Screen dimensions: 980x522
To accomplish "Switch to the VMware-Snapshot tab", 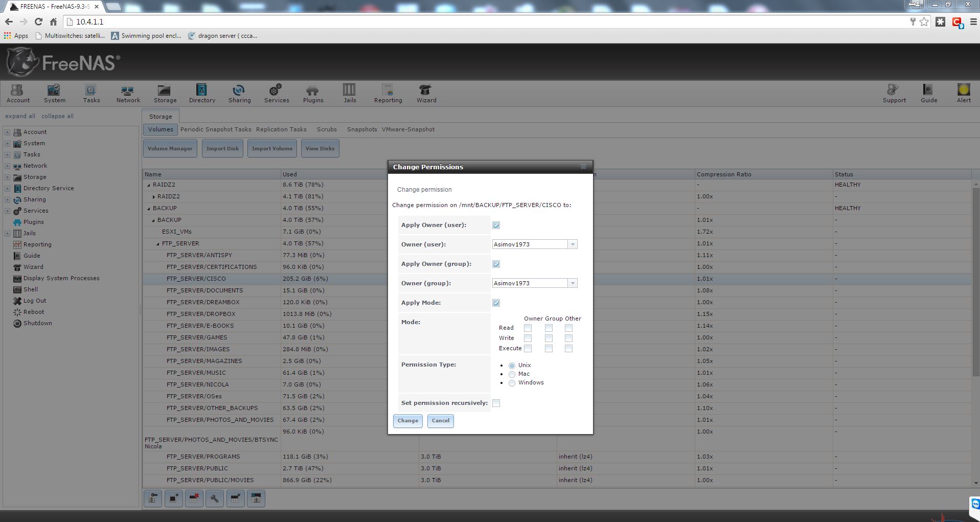I will [x=408, y=129].
